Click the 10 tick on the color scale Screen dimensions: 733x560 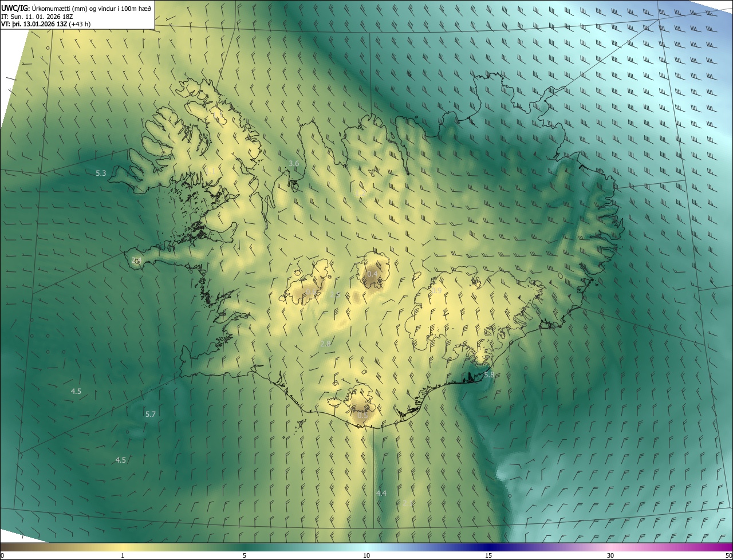366,555
